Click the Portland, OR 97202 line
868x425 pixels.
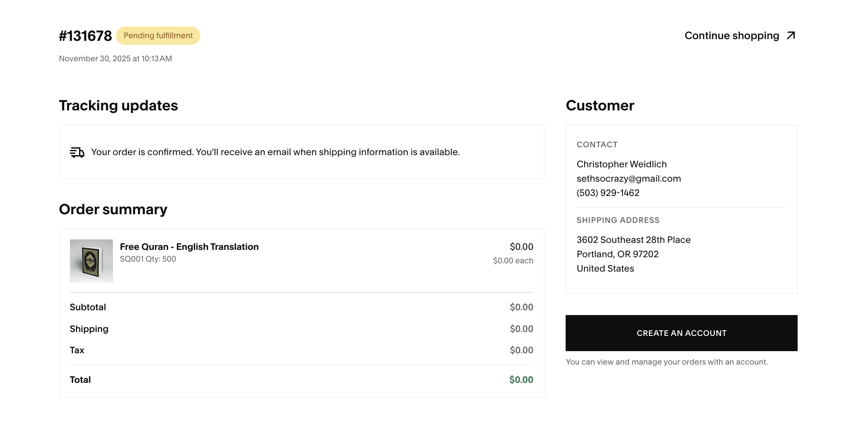point(617,254)
